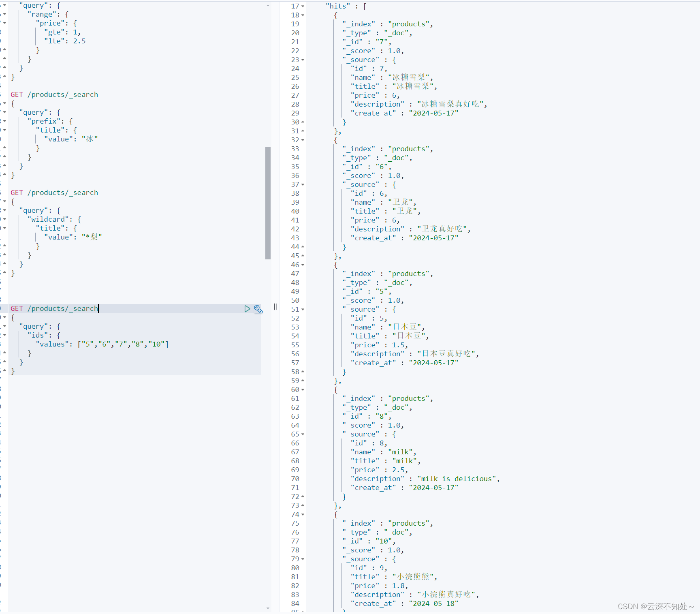Click the "range": { line

click(x=48, y=15)
